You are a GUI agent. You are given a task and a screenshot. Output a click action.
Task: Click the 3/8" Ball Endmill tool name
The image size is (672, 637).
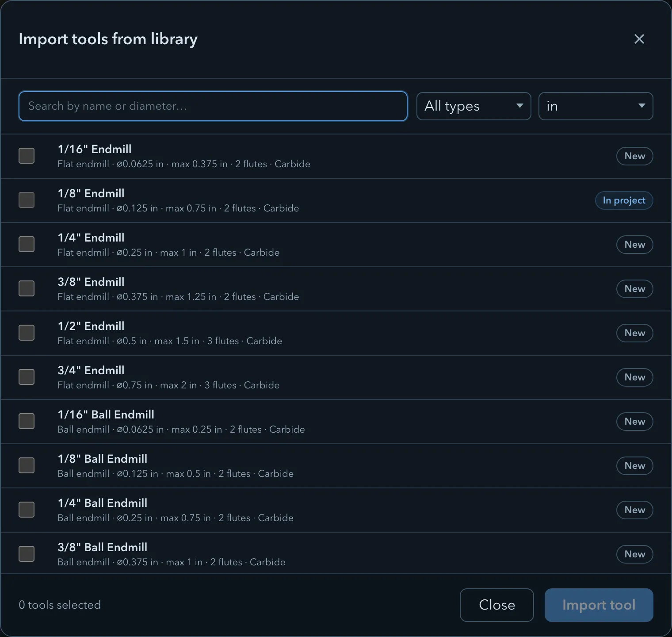(x=103, y=547)
